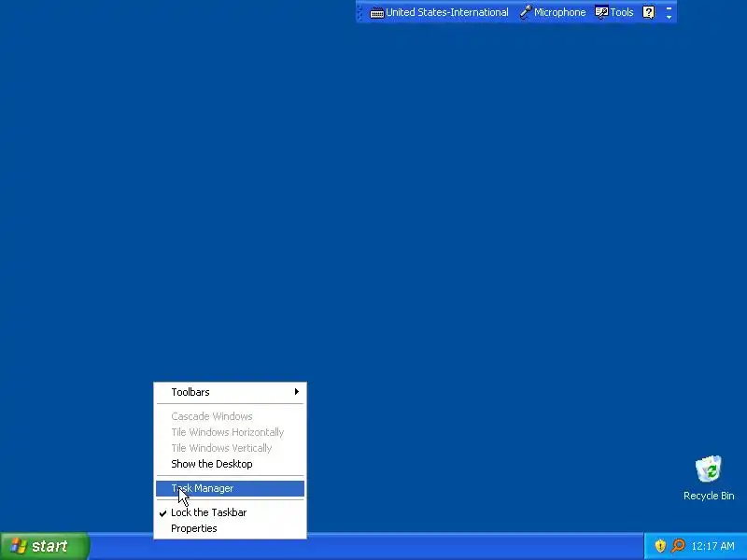
Task: Toggle the Microphone button label
Action: tap(559, 12)
